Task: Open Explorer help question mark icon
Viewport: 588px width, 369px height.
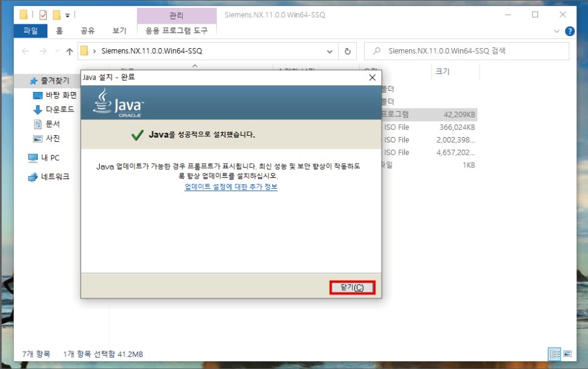Action: coord(570,31)
